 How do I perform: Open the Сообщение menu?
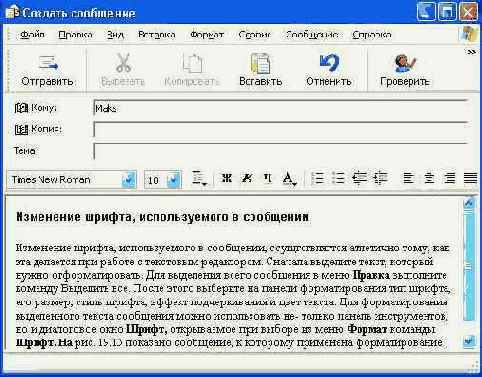pyautogui.click(x=312, y=35)
